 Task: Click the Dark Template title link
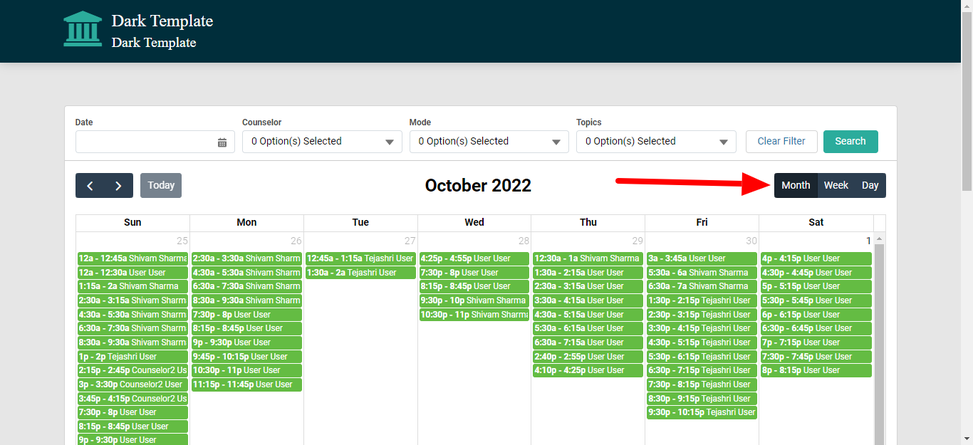[x=162, y=21]
